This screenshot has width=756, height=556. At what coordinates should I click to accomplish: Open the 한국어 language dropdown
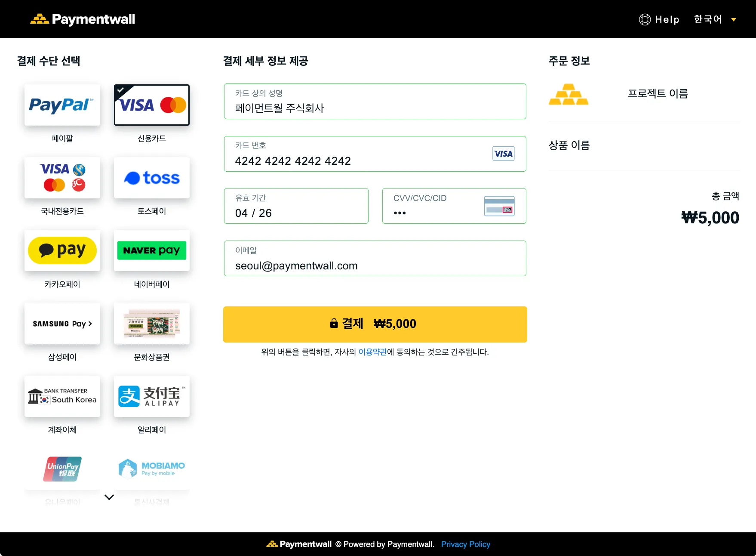point(715,19)
